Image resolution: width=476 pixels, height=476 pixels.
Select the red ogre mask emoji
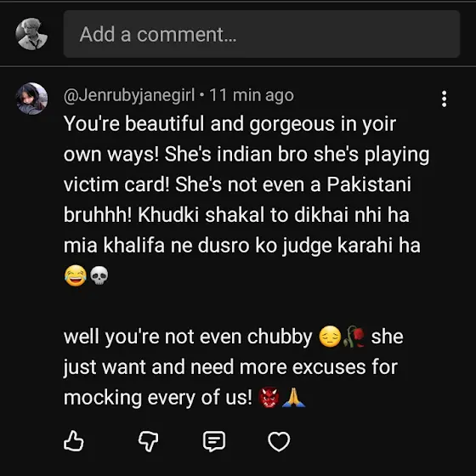point(269,397)
